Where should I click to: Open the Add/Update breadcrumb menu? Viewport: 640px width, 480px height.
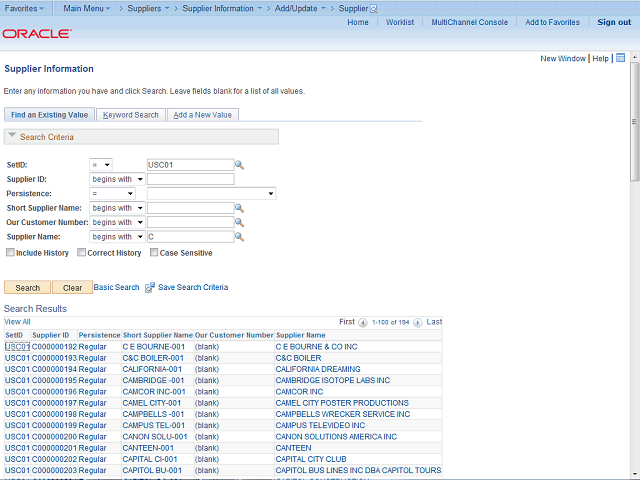click(x=300, y=8)
